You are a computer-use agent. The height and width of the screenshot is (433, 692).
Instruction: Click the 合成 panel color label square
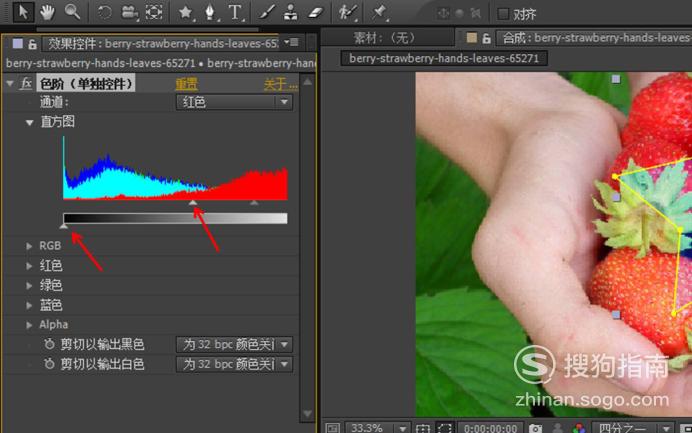click(x=471, y=38)
